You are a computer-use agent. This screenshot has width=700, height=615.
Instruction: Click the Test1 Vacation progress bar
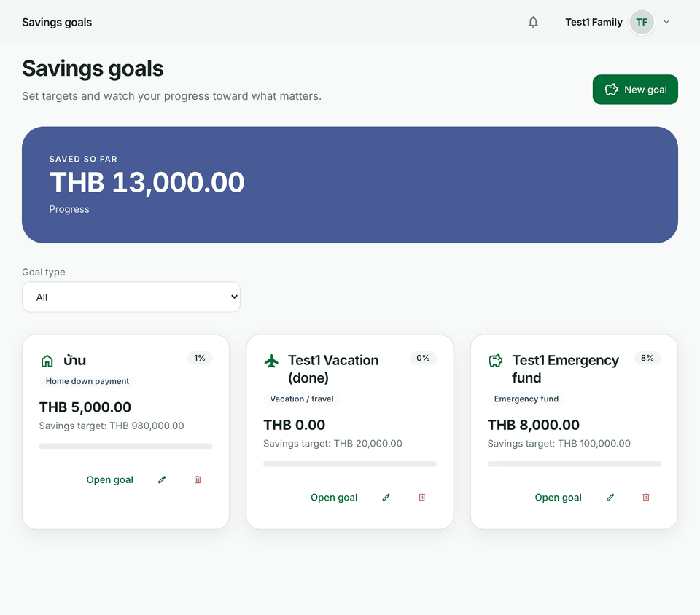(349, 464)
